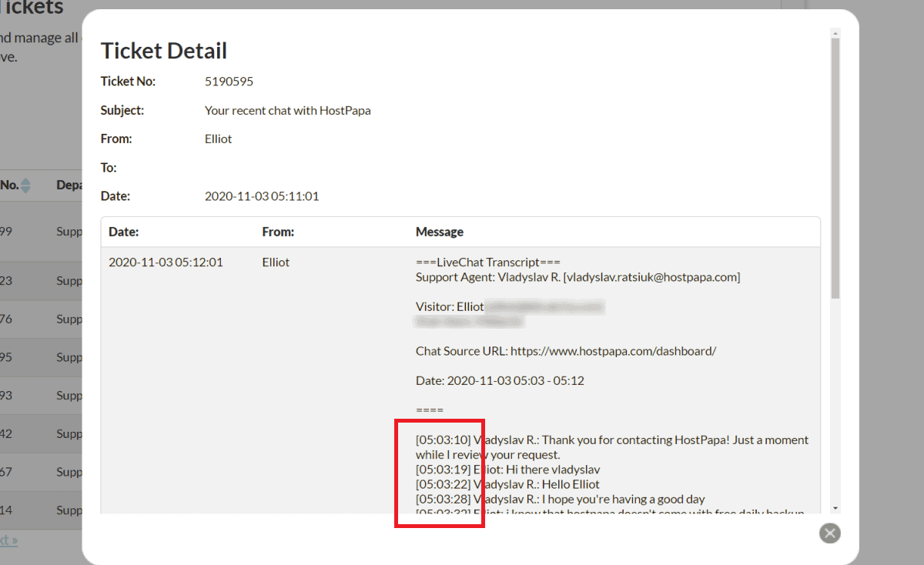Click the 'Hi there vladyslav' chat line
Screen dimensions: 924x565
[x=552, y=470]
